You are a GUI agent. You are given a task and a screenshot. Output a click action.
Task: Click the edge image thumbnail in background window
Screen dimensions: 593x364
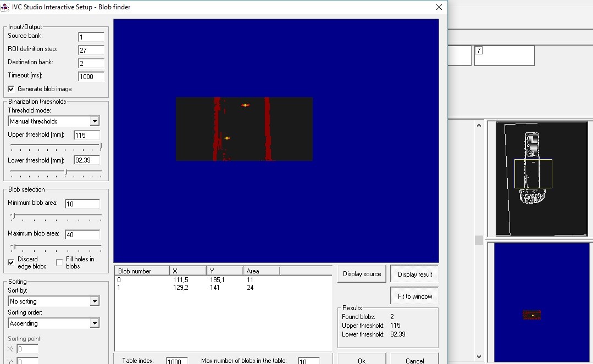(541, 179)
